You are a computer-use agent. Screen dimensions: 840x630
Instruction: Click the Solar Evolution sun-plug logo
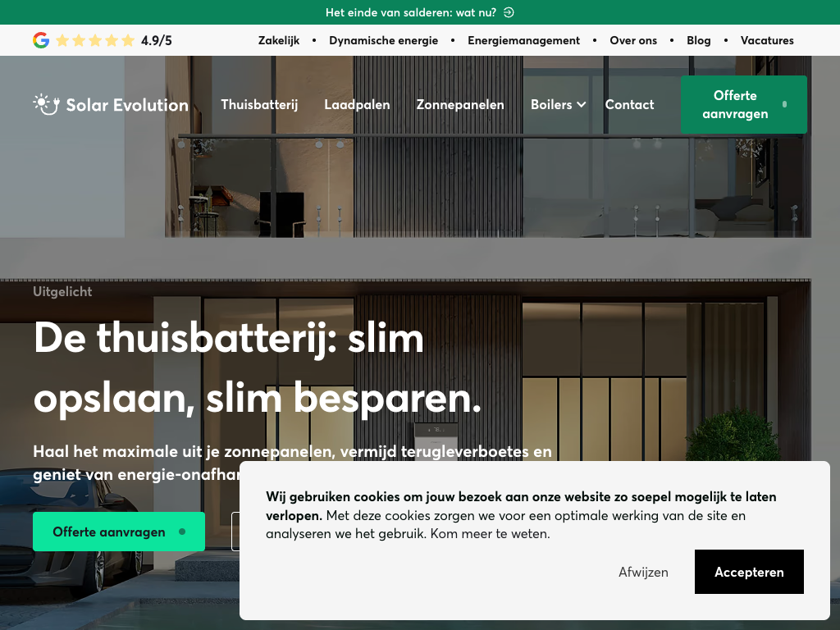46,104
